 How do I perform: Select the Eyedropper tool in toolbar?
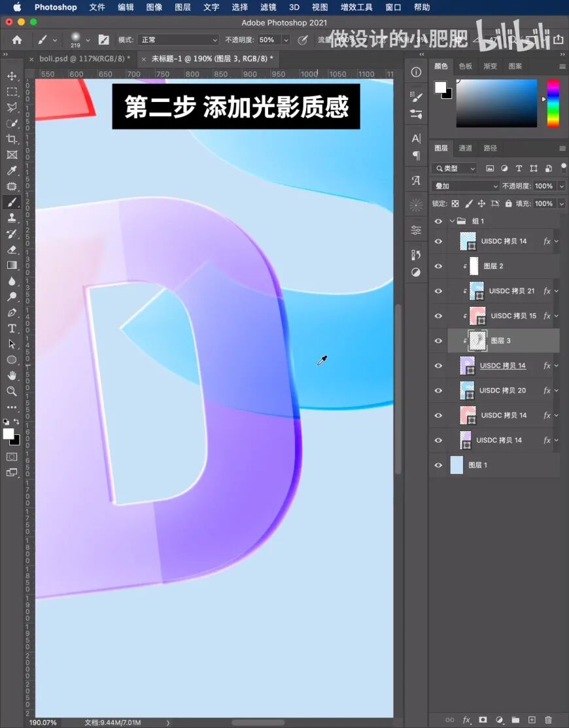pyautogui.click(x=12, y=171)
